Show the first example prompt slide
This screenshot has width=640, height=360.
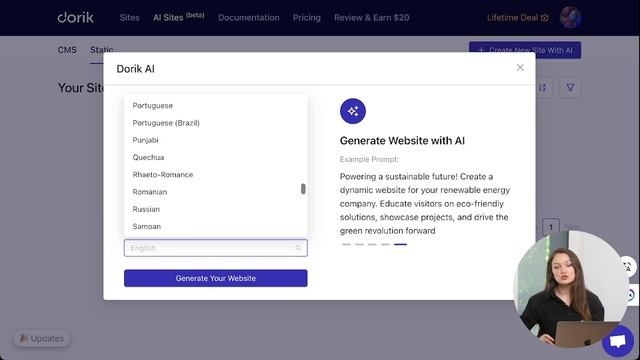tap(346, 244)
